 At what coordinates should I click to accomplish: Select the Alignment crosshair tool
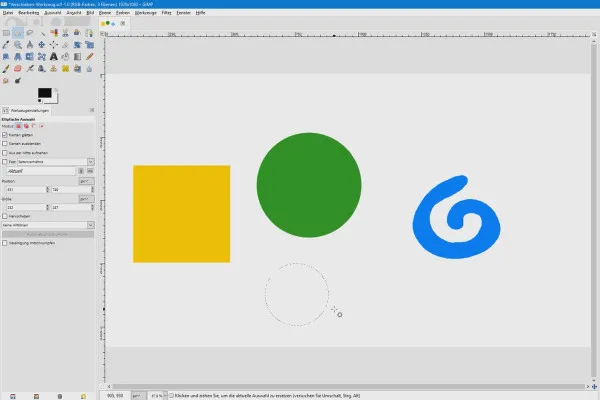pyautogui.click(x=54, y=45)
